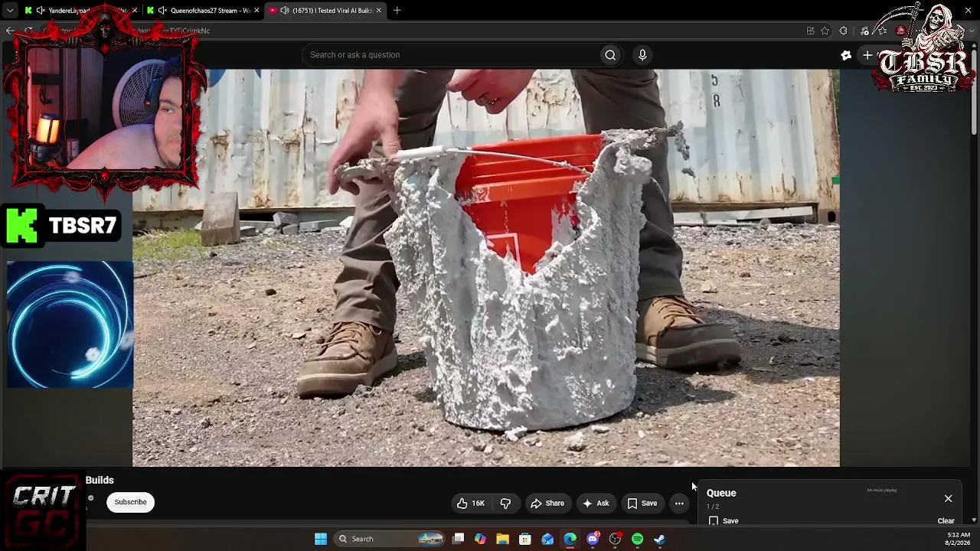This screenshot has height=551, width=980.
Task: Dislike the video with thumbs down
Action: pyautogui.click(x=505, y=503)
